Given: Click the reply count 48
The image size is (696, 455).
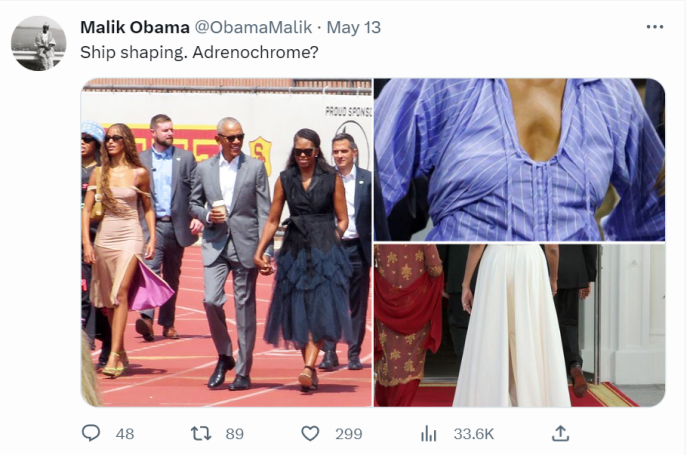Looking at the screenshot, I should pos(125,433).
